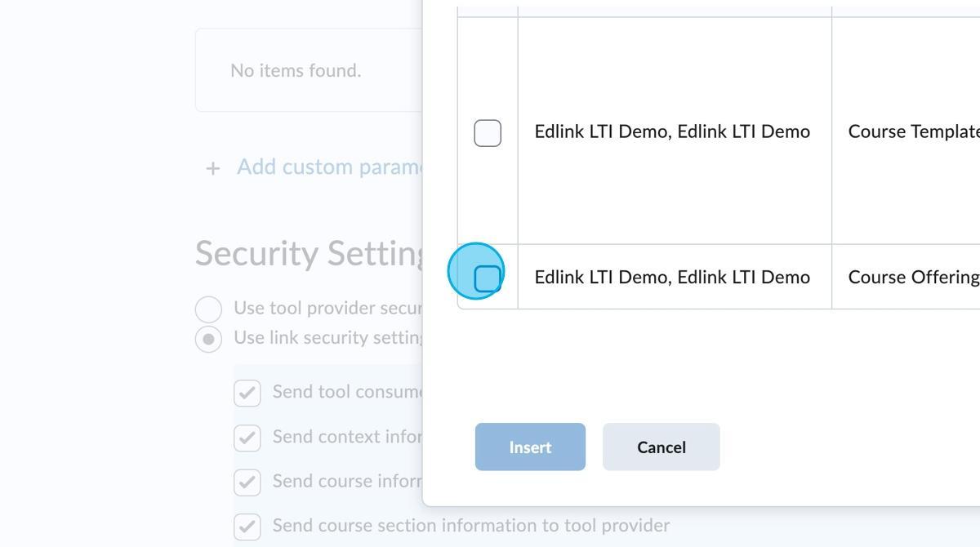Uncheck the Send tool consumer information checkbox
Image resolution: width=980 pixels, height=547 pixels.
tap(247, 393)
